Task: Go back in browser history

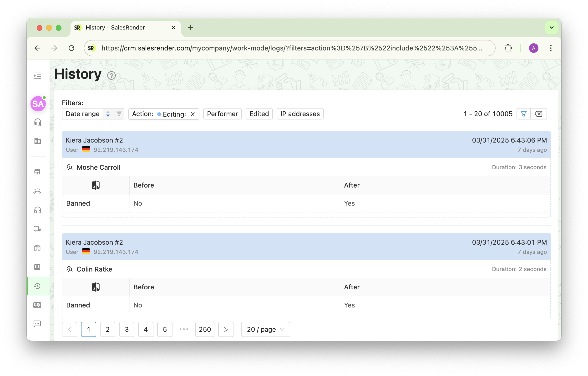Action: coord(37,48)
